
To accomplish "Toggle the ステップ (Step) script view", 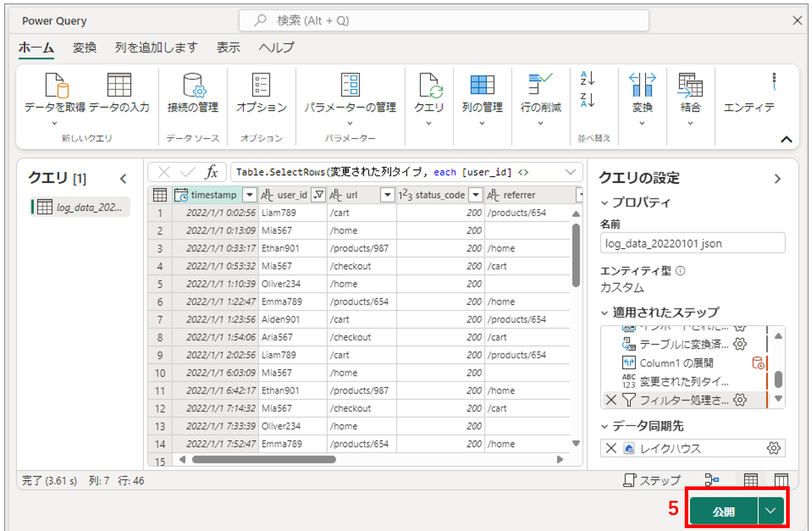I will coord(652,480).
